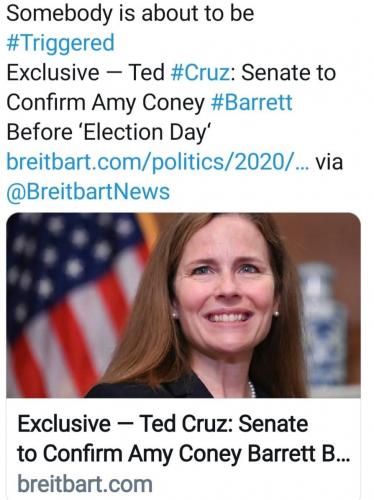Viewport: 374px width, 500px height.
Task: Click the word 'via' after the URL
Action: (329, 162)
